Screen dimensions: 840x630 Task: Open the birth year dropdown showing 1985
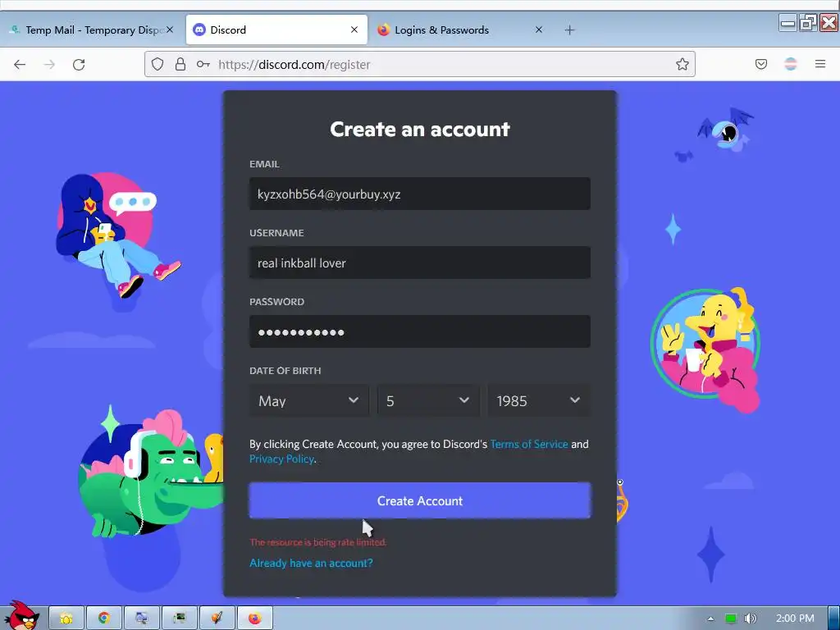click(x=538, y=400)
